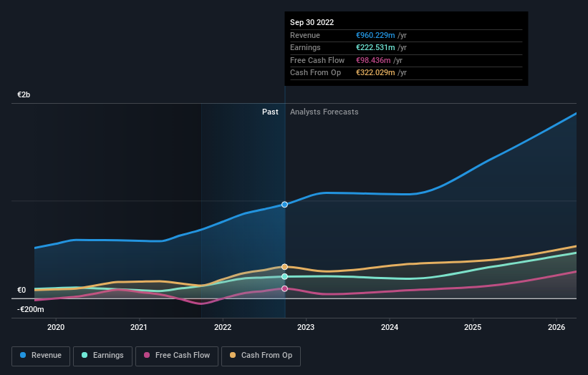This screenshot has height=375, width=588.
Task: Toggle the Revenue legend button
Action: 41,356
